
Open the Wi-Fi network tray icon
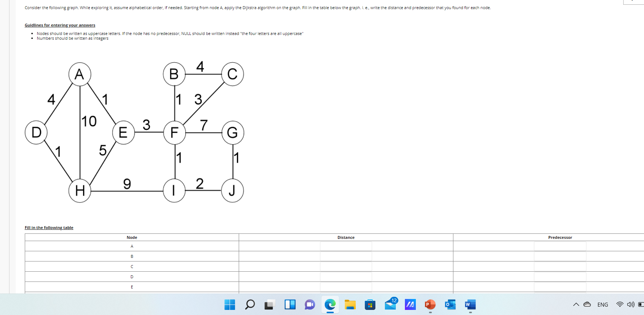coord(620,304)
